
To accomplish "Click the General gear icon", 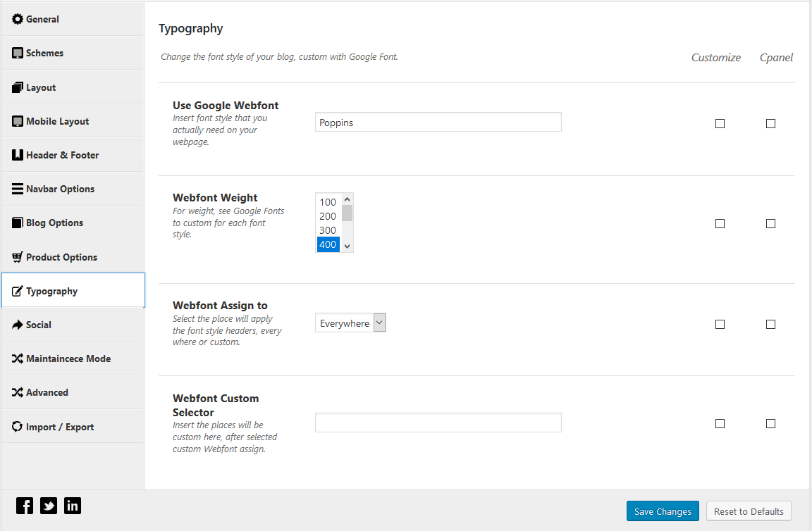I will 18,19.
